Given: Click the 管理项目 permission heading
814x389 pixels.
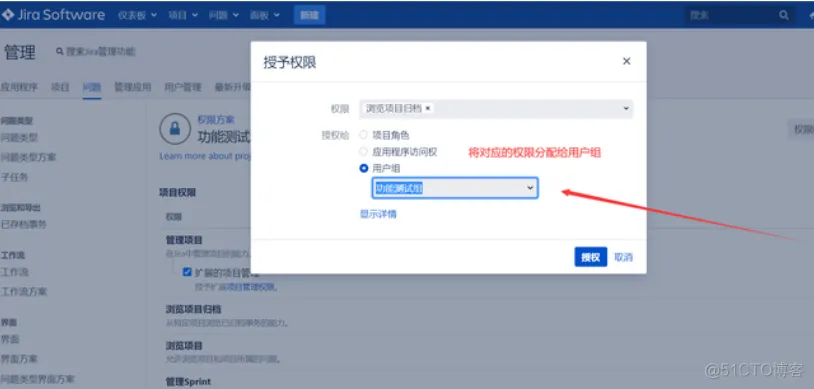Looking at the screenshot, I should (x=184, y=240).
